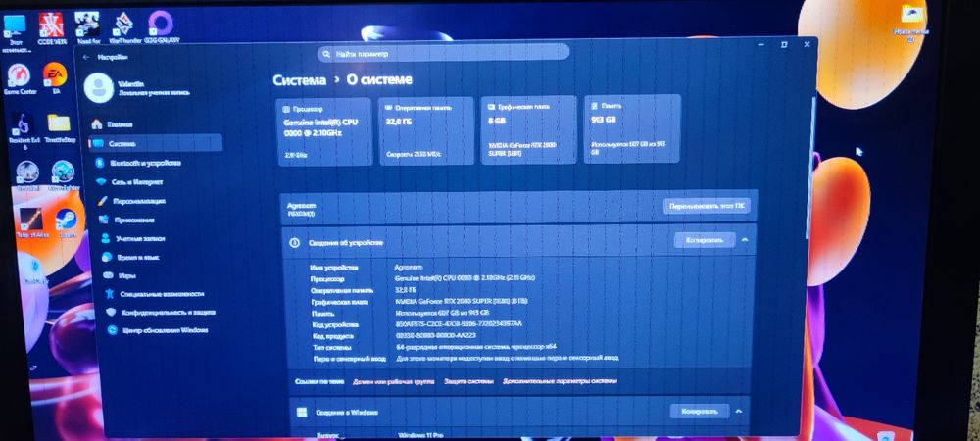Open the EA app desktop icon
Image resolution: width=980 pixels, height=441 pixels.
click(x=55, y=78)
